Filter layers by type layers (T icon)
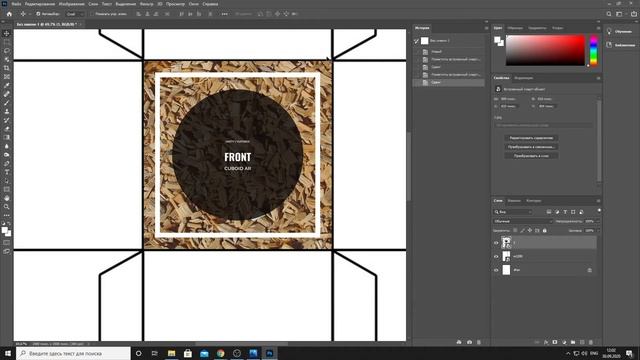640x360 pixels. coord(565,212)
